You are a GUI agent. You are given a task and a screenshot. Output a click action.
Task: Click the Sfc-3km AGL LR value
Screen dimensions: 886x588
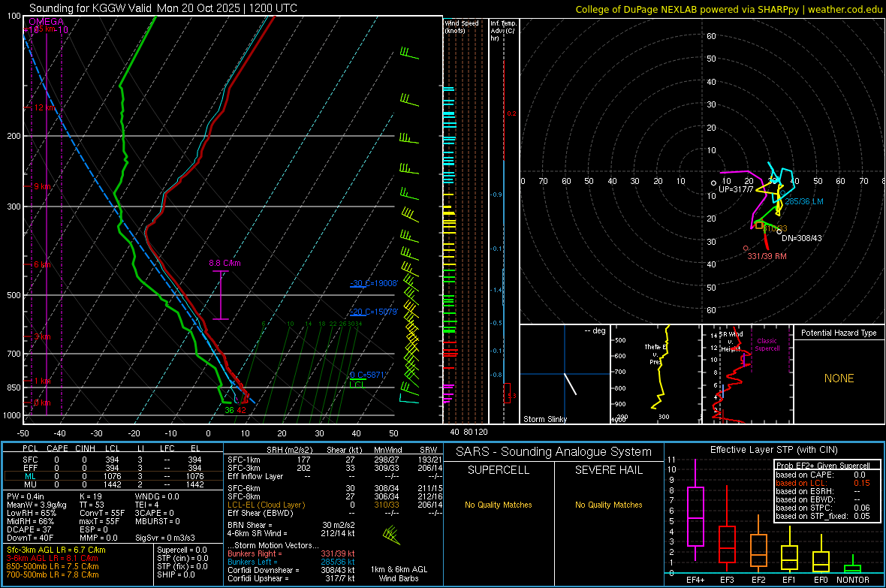56,550
